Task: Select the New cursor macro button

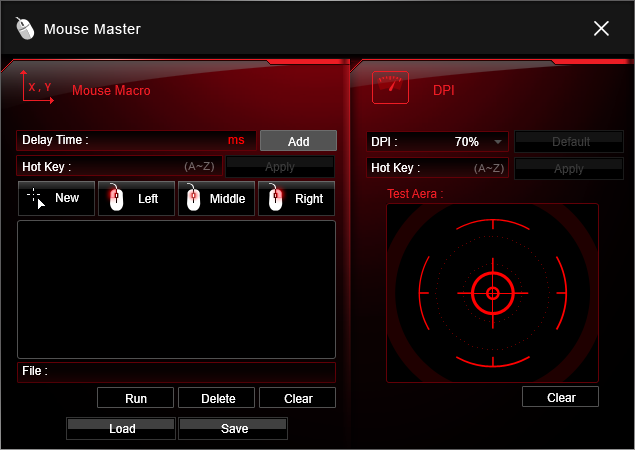Action: [x=56, y=198]
